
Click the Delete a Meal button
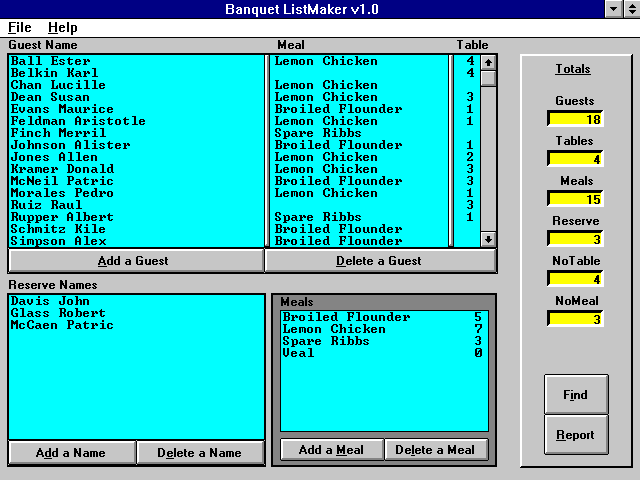click(435, 450)
